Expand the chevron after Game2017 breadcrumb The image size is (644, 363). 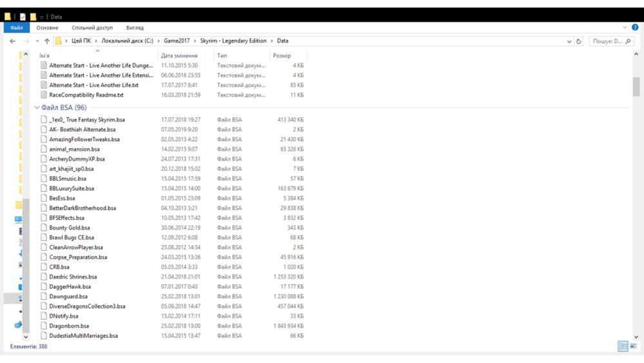pos(194,41)
